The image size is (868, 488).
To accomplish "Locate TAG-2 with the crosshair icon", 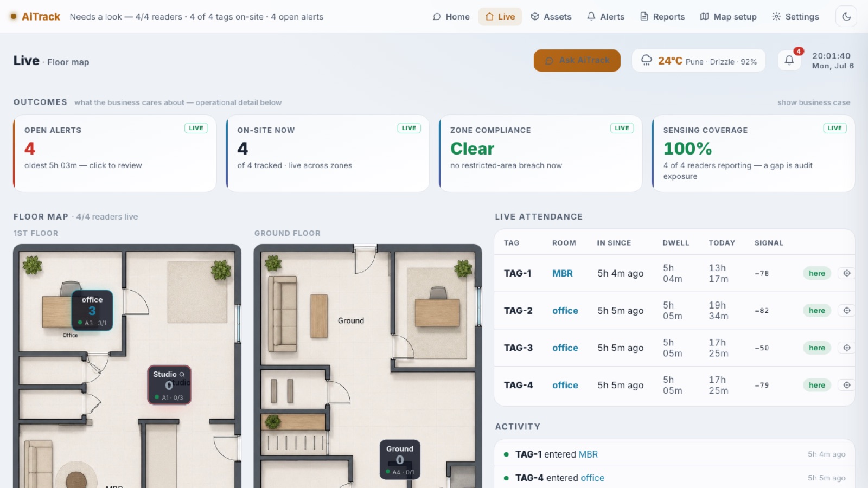I will pyautogui.click(x=847, y=311).
